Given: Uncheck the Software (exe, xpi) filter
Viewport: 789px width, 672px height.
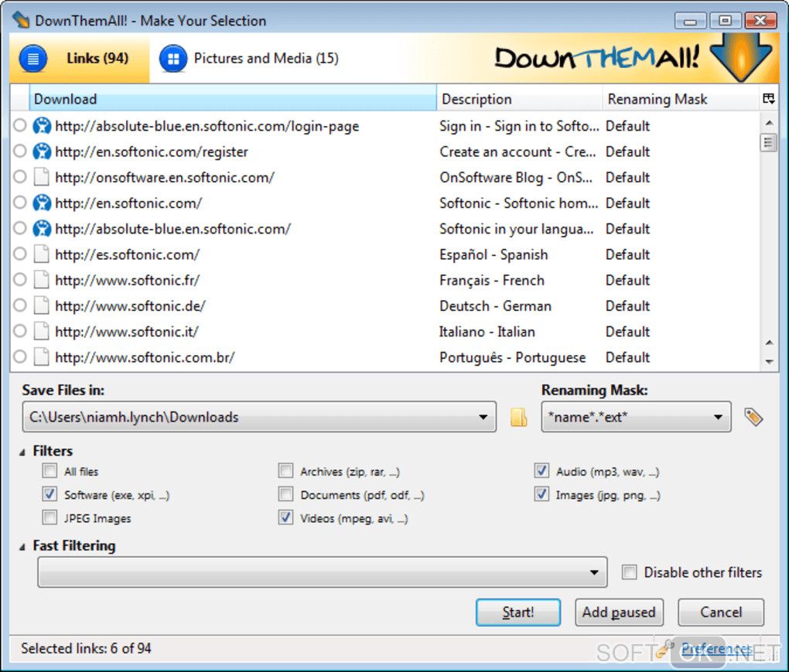Looking at the screenshot, I should point(50,494).
